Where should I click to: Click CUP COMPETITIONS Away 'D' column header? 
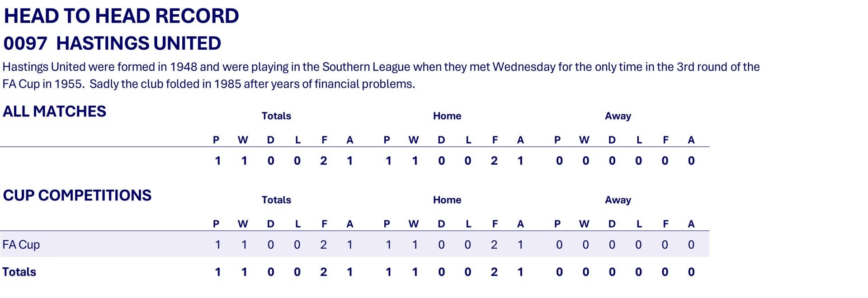(x=612, y=224)
